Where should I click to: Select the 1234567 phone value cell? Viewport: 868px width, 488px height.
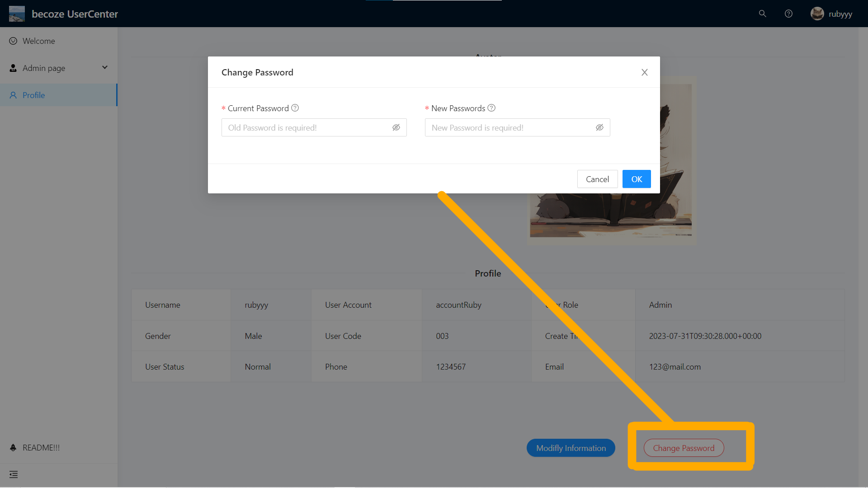(476, 367)
